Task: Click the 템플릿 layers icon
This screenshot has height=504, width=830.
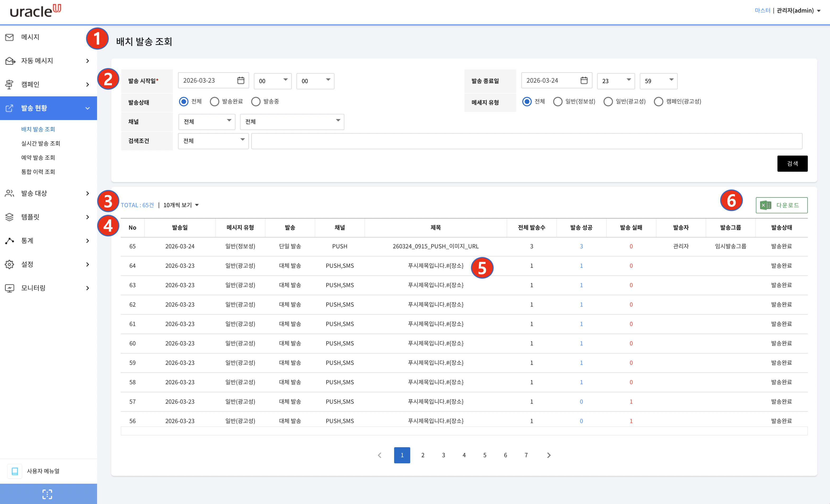Action: pyautogui.click(x=10, y=217)
